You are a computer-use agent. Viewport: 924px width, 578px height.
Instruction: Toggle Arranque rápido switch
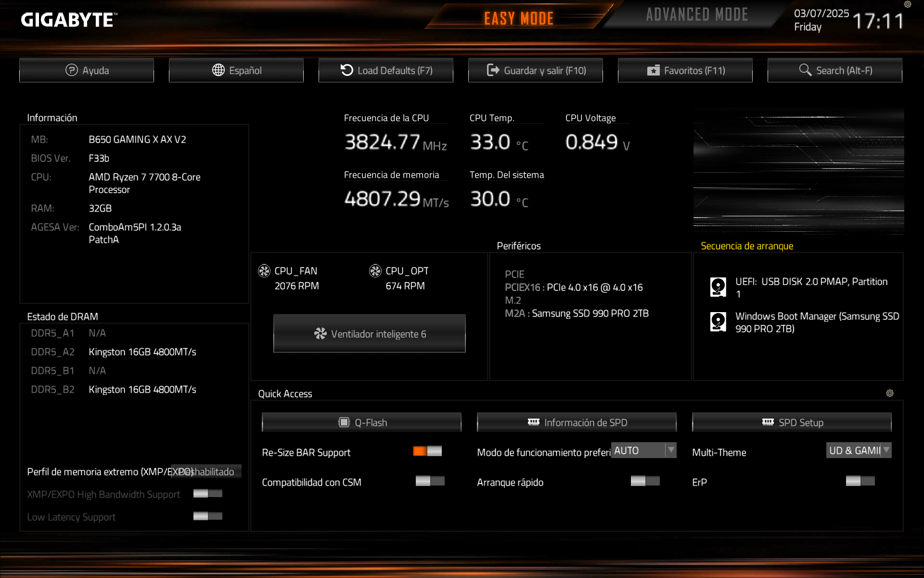645,481
